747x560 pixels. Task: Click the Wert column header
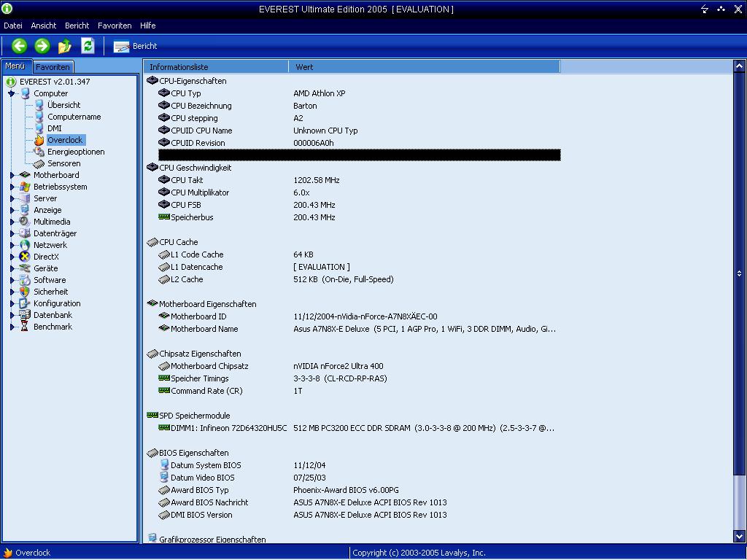point(425,67)
